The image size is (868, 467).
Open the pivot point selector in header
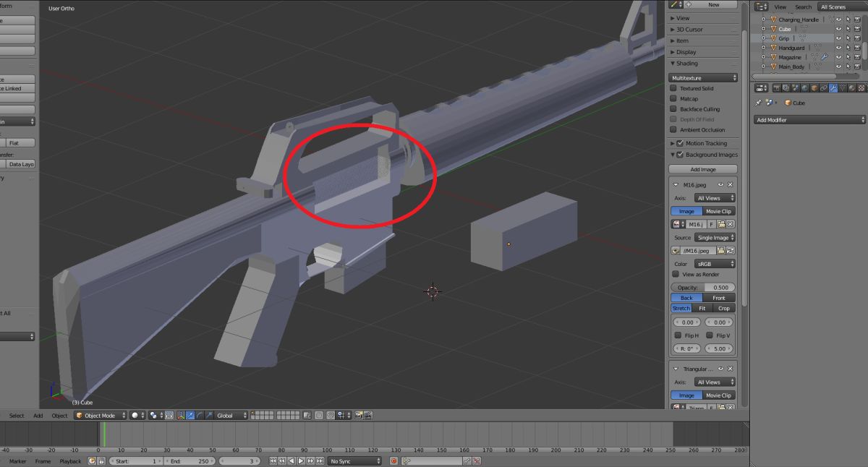tap(155, 416)
